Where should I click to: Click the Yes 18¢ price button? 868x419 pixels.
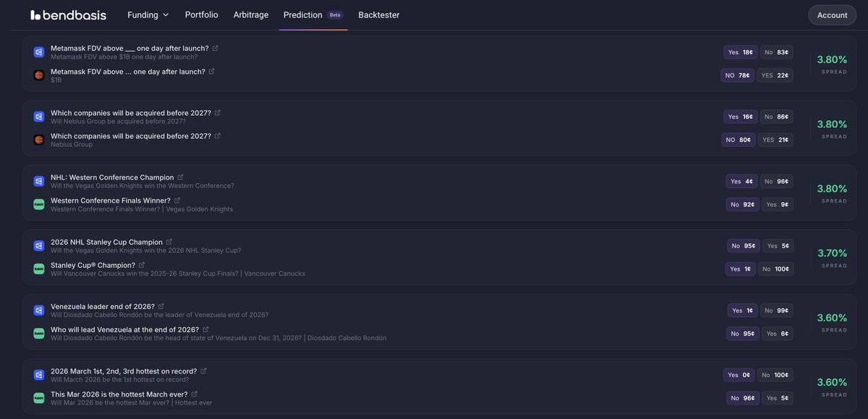(x=740, y=52)
